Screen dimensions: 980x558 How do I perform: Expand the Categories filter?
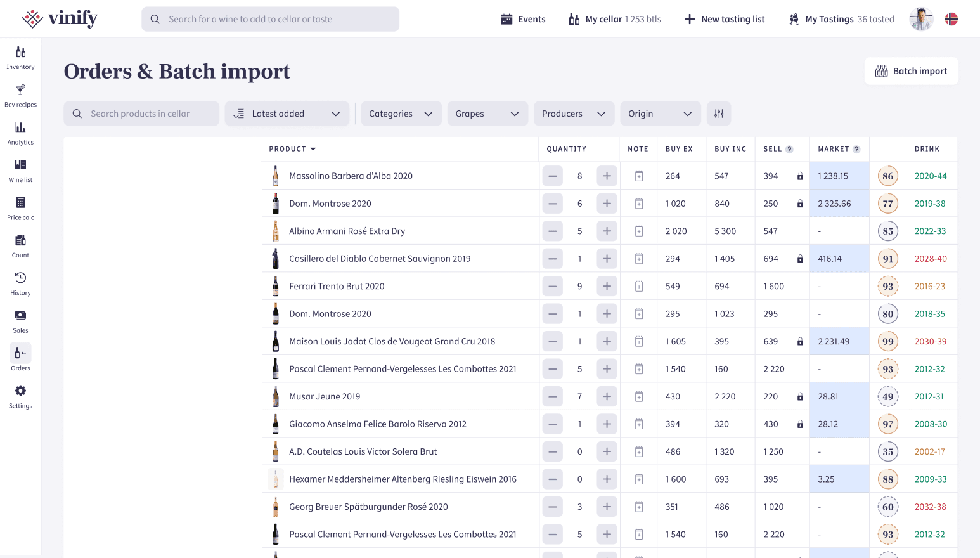pyautogui.click(x=401, y=114)
